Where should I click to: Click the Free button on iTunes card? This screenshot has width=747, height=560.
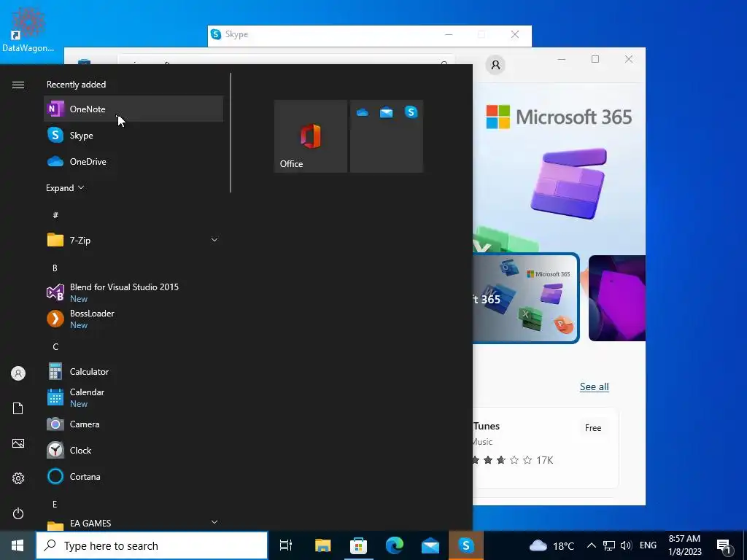593,427
